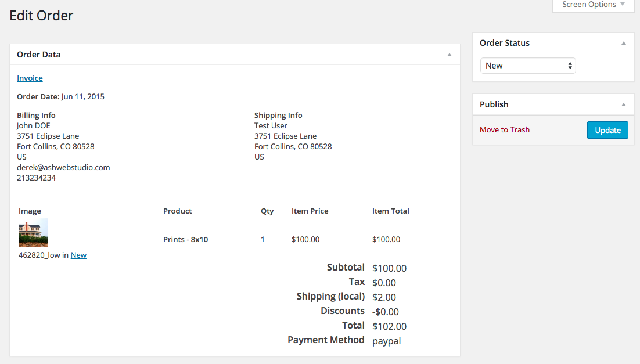Click the Edit Order page heading
The width and height of the screenshot is (640, 364).
pyautogui.click(x=41, y=16)
